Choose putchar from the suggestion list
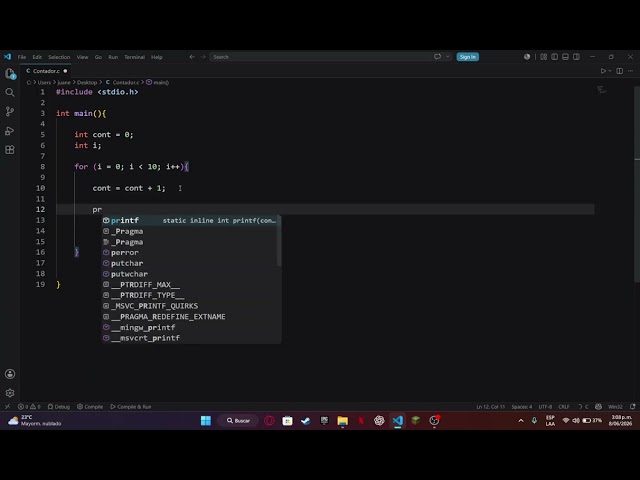Image resolution: width=640 pixels, height=480 pixels. coord(189,263)
